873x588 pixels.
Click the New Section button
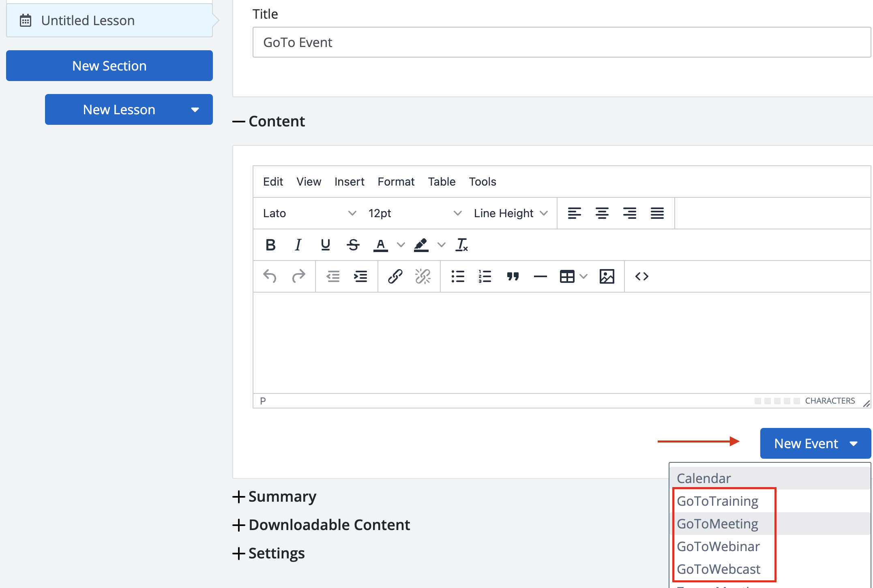tap(109, 66)
